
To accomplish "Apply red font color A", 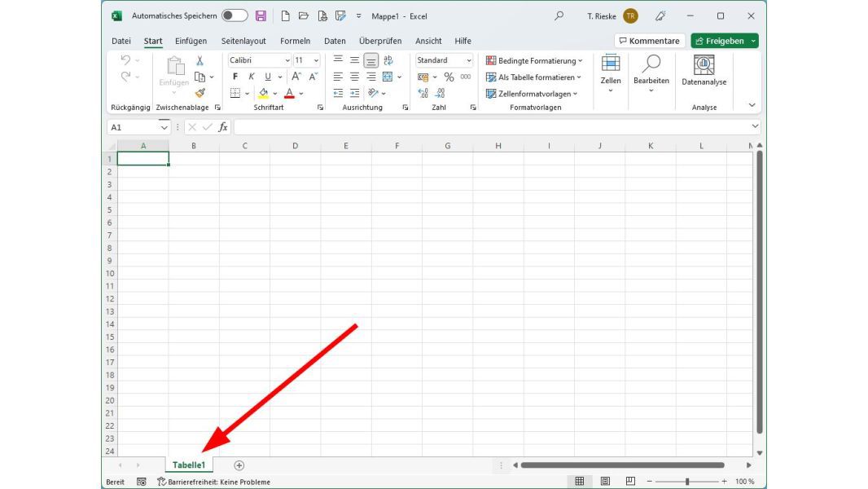I will click(x=289, y=93).
